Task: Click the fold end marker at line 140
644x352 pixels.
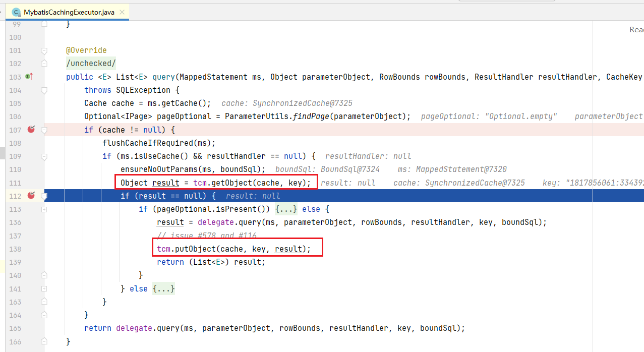Action: (44, 275)
